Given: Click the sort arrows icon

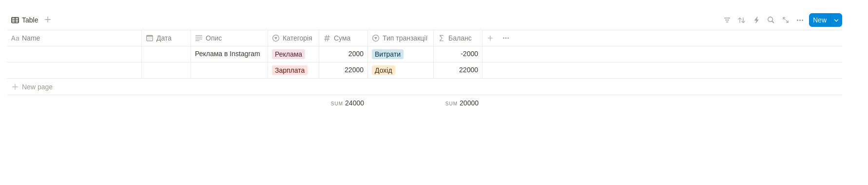Looking at the screenshot, I should 742,20.
